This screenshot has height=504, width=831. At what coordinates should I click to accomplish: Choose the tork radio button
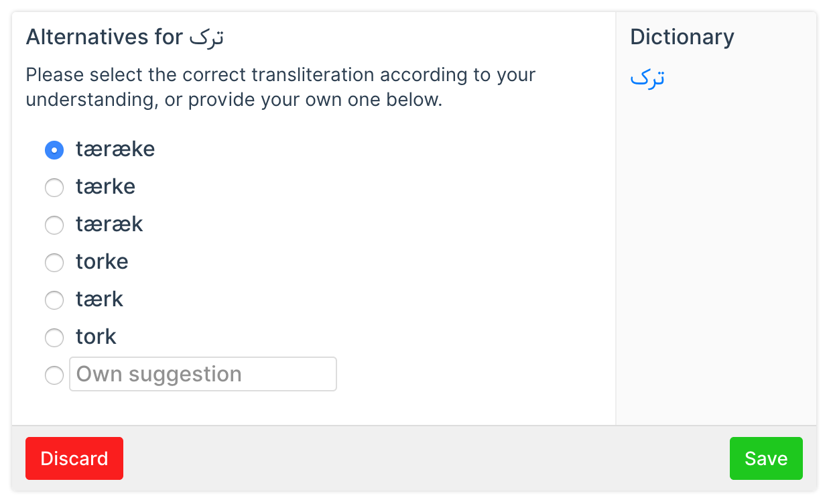54,337
